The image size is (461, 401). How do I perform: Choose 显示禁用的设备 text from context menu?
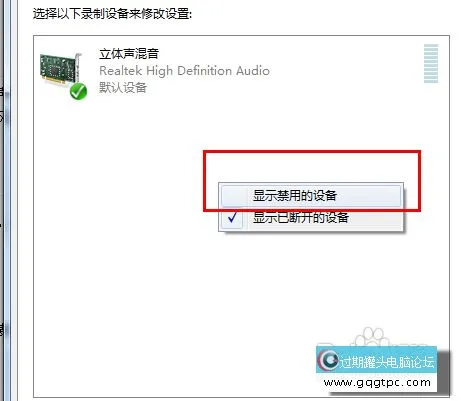[x=295, y=196]
